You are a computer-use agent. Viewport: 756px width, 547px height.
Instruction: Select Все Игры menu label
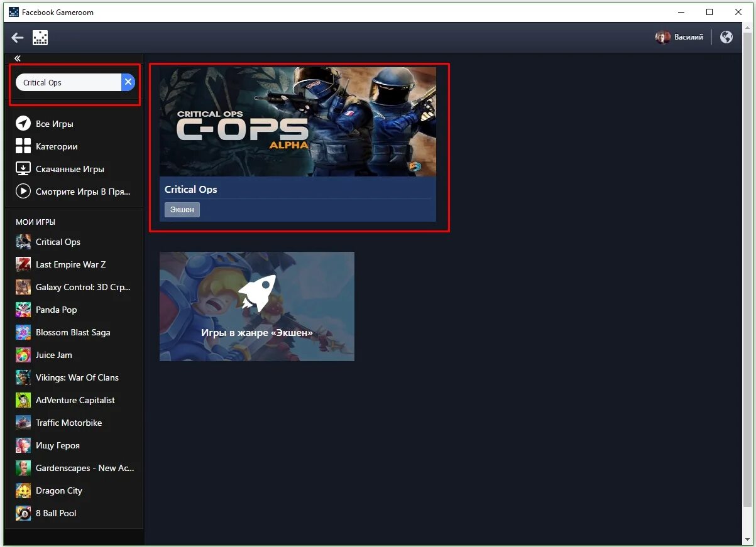55,124
